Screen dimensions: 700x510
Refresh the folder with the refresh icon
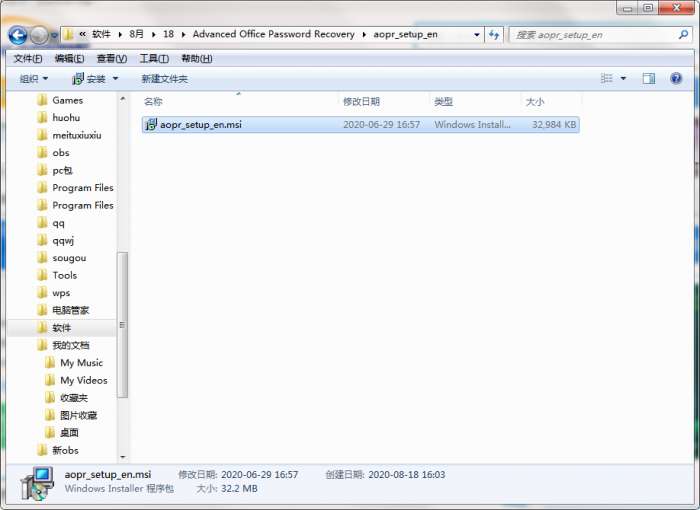494,35
